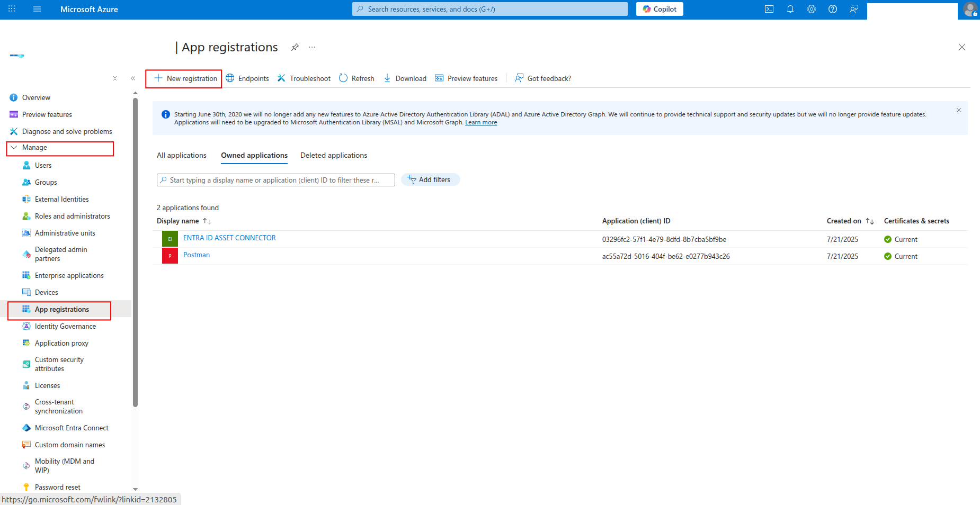This screenshot has width=980, height=505.
Task: Open the Deleted applications tab
Action: coord(334,155)
